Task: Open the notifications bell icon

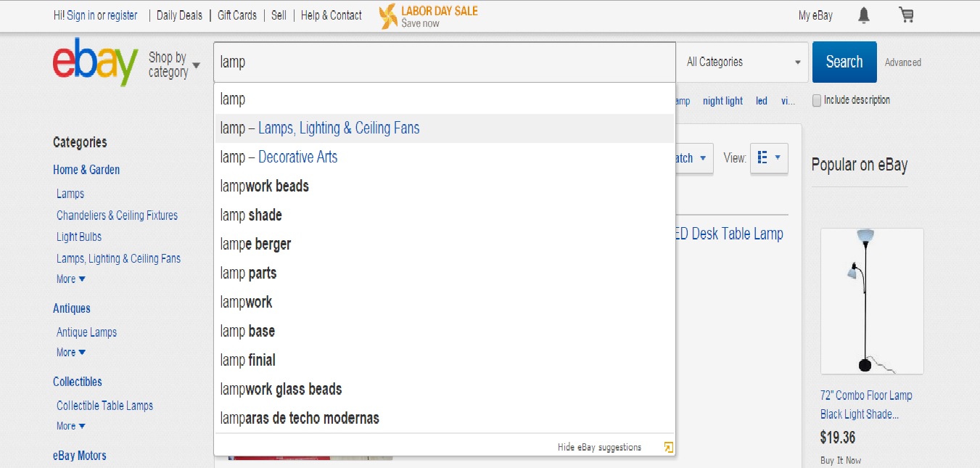Action: pyautogui.click(x=863, y=15)
